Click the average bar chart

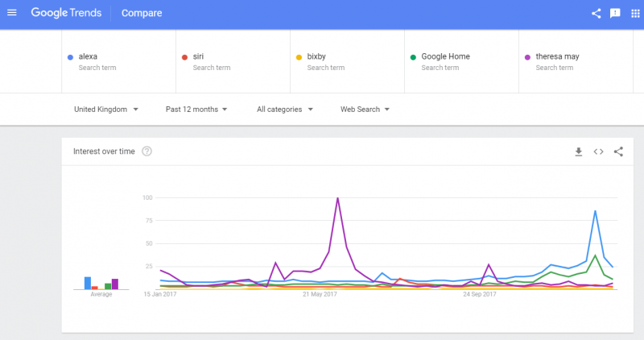101,282
